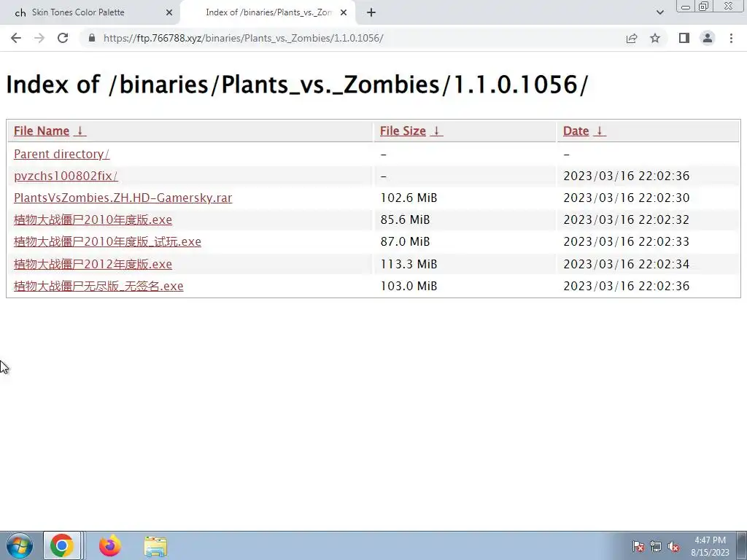
Task: Click date 2023/03/16 22:02:34
Action: [627, 264]
